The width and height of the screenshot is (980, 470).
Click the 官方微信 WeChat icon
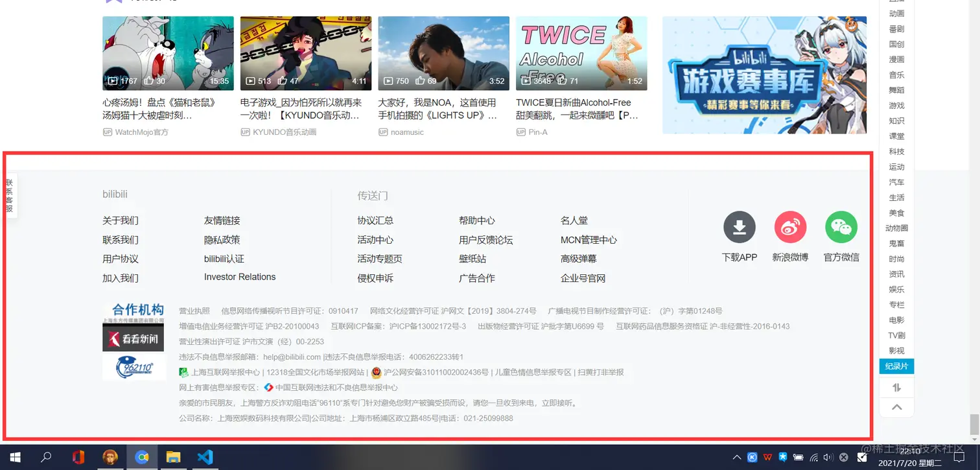[x=841, y=228]
